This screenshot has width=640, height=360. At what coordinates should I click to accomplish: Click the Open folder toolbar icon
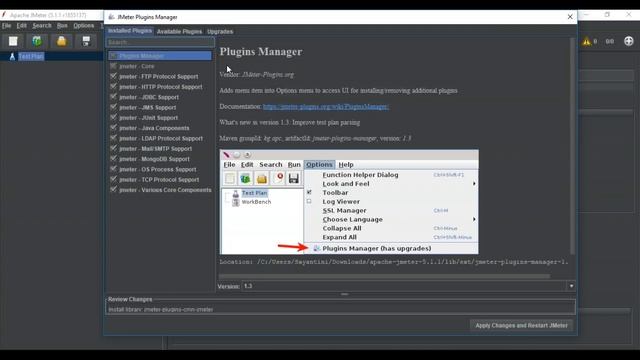point(62,41)
